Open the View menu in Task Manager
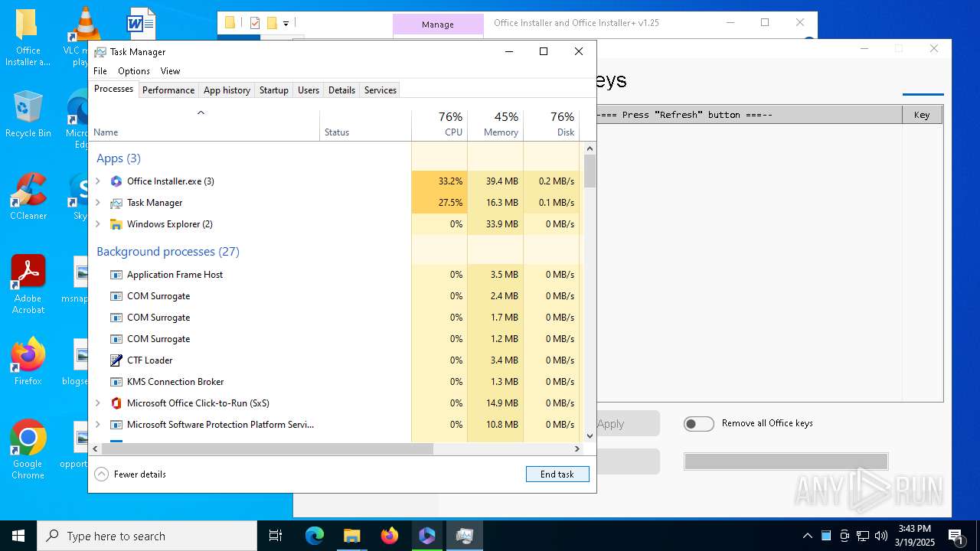Image resolution: width=980 pixels, height=551 pixels. [170, 71]
